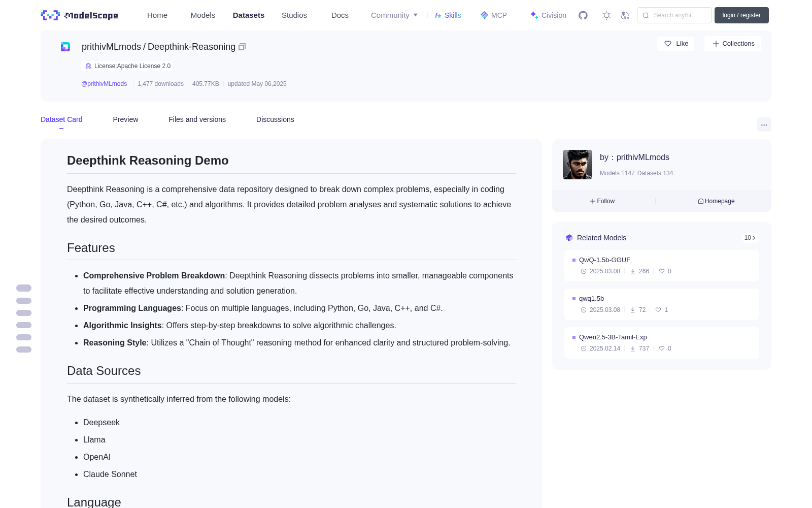The image size is (812, 508).
Task: Click 'updated May 06,2025' text
Action: coord(257,84)
